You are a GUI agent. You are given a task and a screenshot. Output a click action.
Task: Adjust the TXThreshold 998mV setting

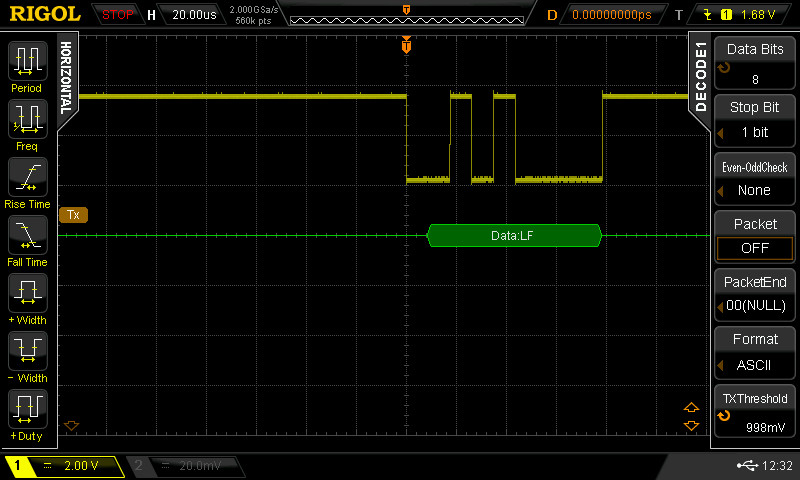[x=755, y=413]
